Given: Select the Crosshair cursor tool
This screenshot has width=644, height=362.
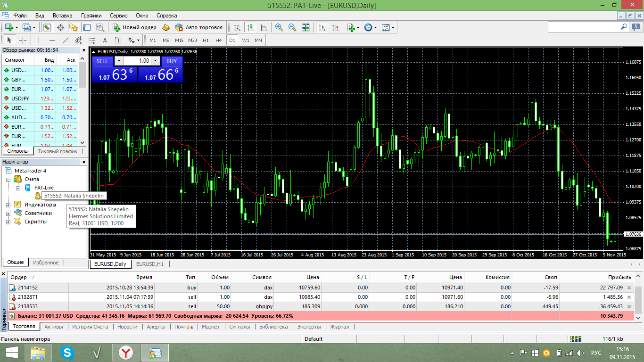Looking at the screenshot, I should (x=22, y=40).
